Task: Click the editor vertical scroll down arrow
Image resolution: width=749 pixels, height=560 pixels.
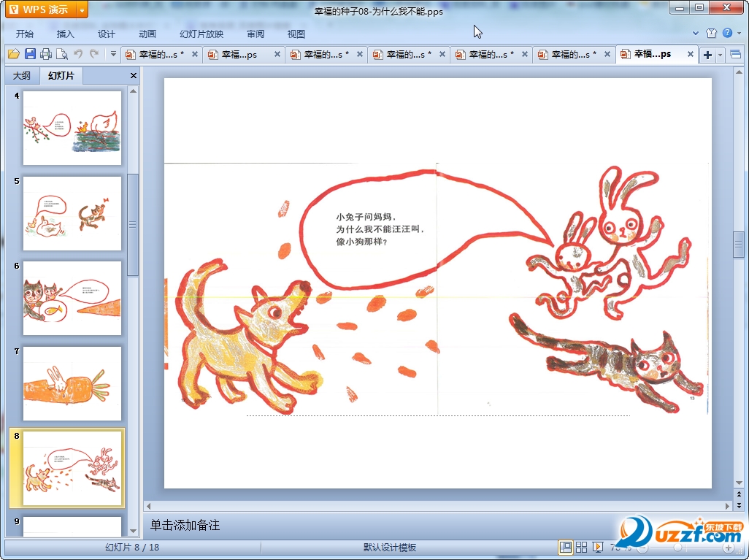Action: point(739,483)
